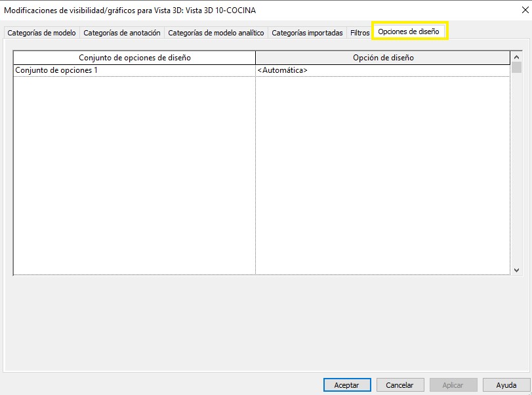Image resolution: width=532 pixels, height=395 pixels.
Task: Click the Opción de diseño column header
Action: tap(383, 58)
